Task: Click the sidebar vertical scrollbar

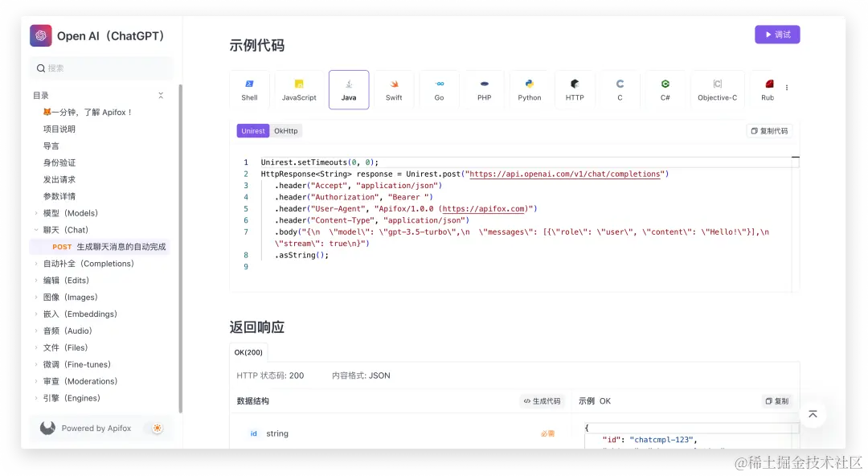Action: click(x=181, y=248)
